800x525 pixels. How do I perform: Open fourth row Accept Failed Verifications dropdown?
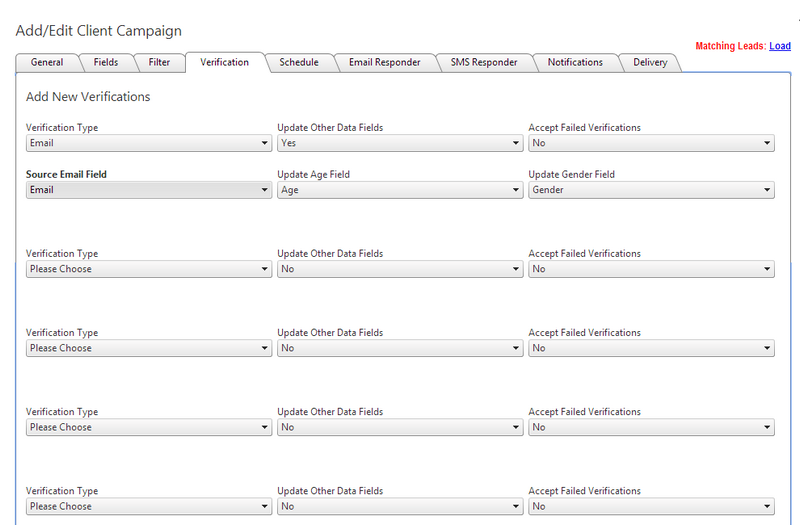pyautogui.click(x=652, y=427)
